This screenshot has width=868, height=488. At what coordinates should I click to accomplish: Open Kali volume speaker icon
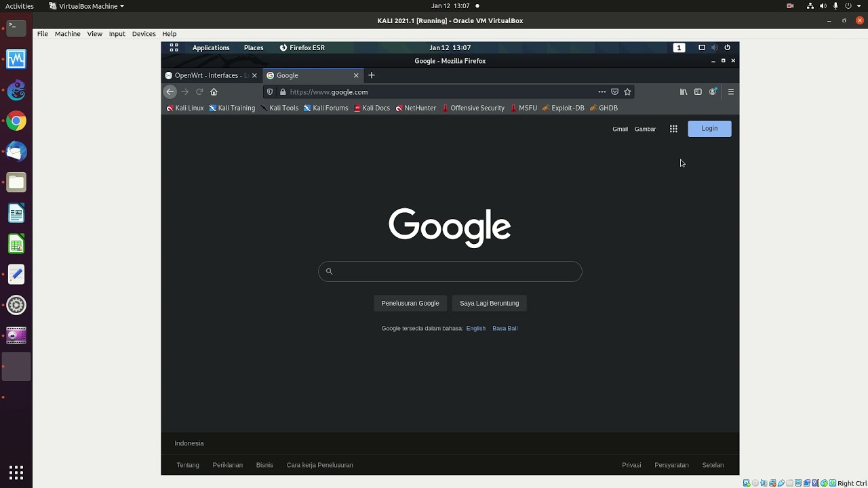(x=714, y=47)
